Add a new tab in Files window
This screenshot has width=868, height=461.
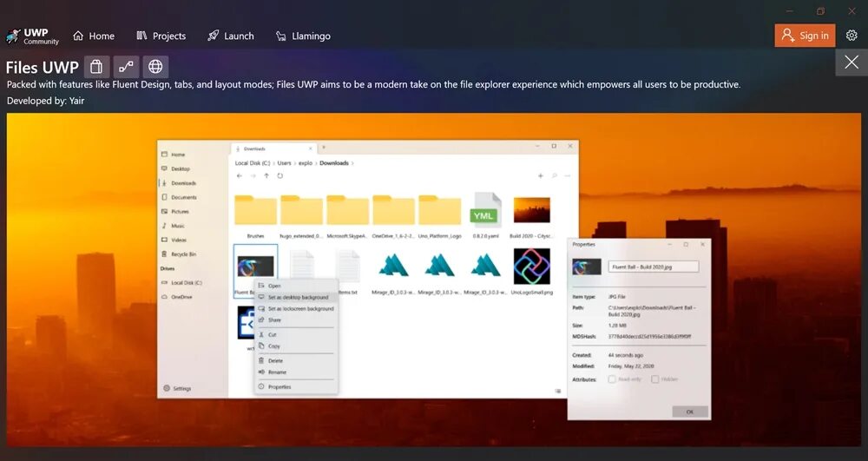324,148
